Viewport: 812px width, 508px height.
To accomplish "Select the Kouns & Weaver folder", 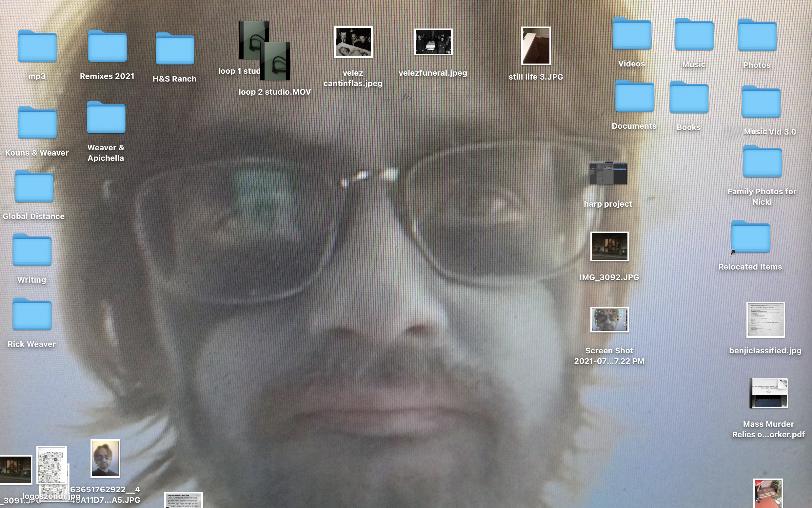I will pyautogui.click(x=37, y=123).
